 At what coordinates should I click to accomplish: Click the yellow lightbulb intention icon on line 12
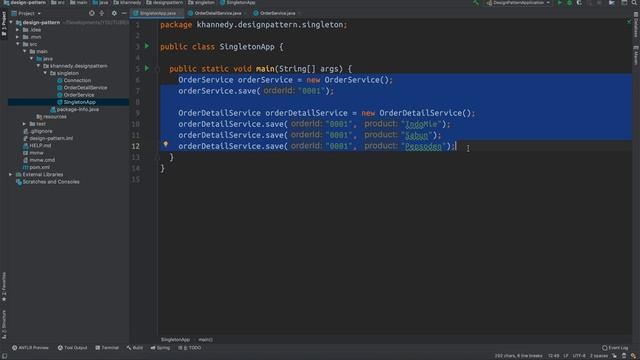point(166,144)
